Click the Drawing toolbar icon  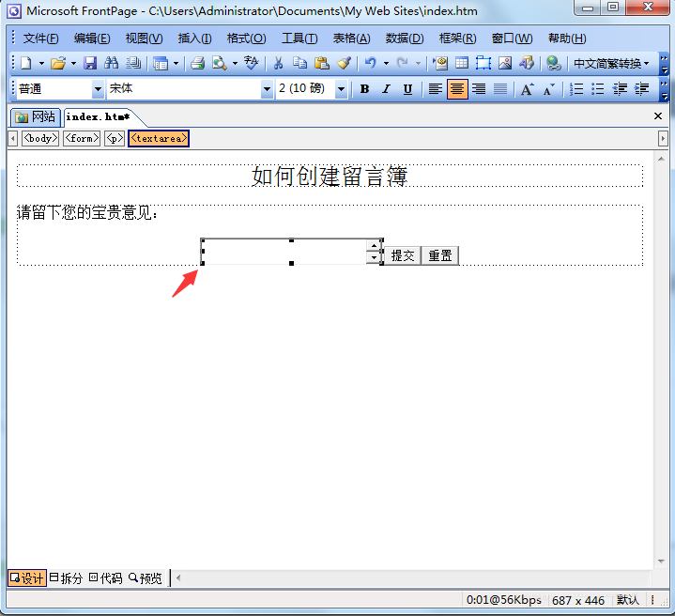(527, 63)
